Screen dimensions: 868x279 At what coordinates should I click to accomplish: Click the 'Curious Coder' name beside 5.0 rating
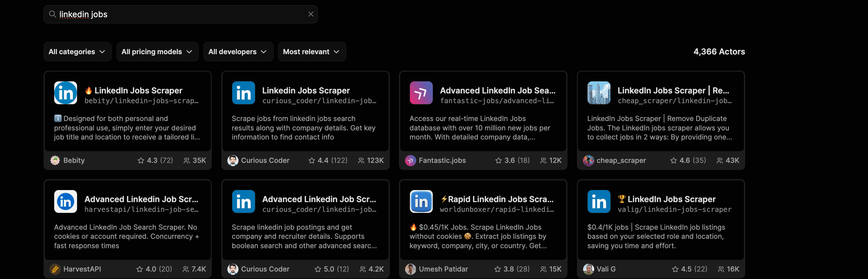pos(265,269)
